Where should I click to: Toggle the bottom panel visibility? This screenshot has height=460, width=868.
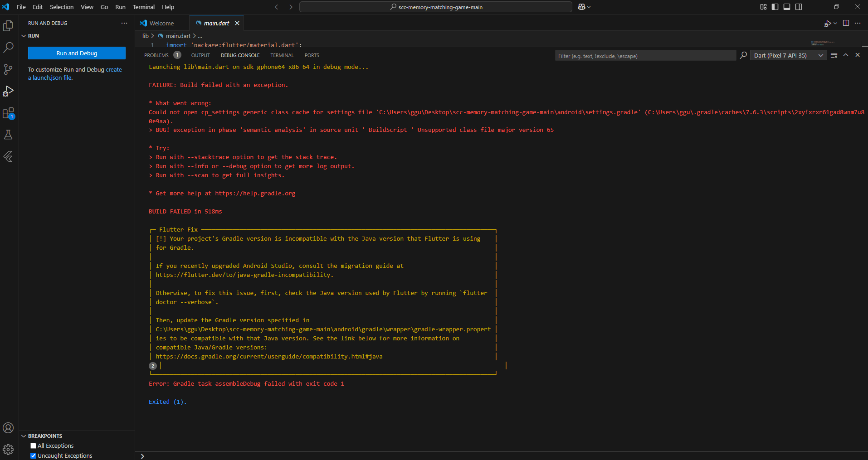tap(787, 7)
